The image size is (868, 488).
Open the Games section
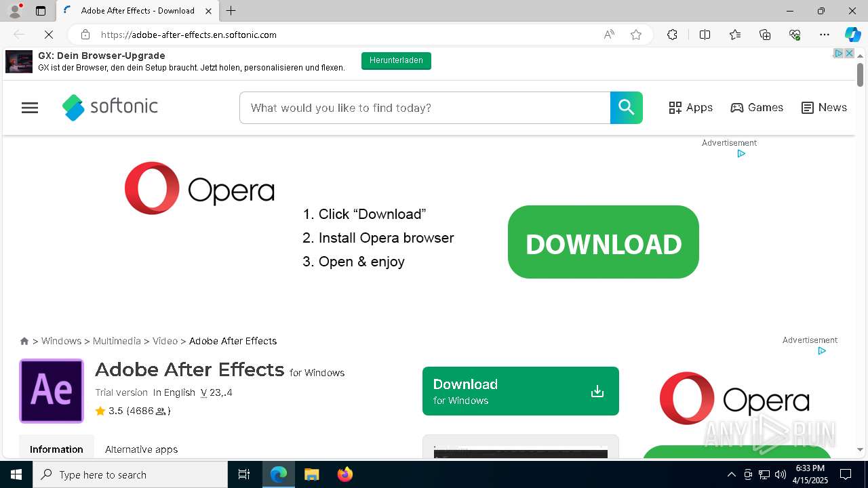tap(757, 108)
